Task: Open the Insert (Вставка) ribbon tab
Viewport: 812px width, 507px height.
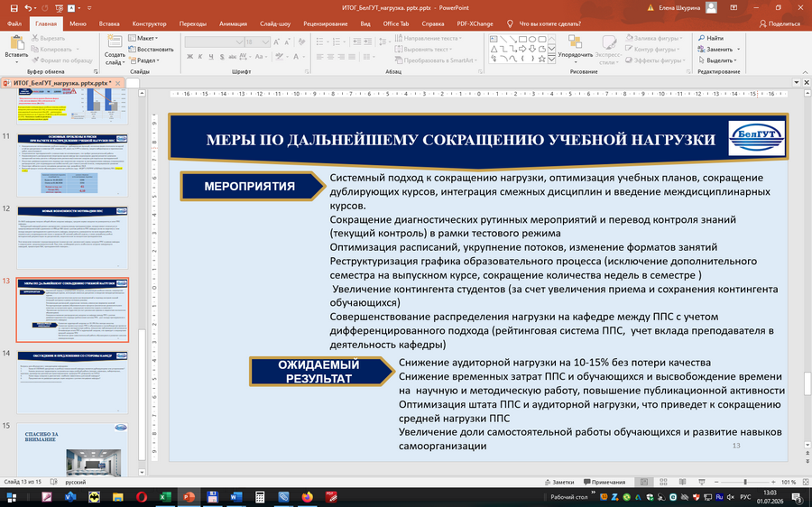Action: (x=109, y=23)
